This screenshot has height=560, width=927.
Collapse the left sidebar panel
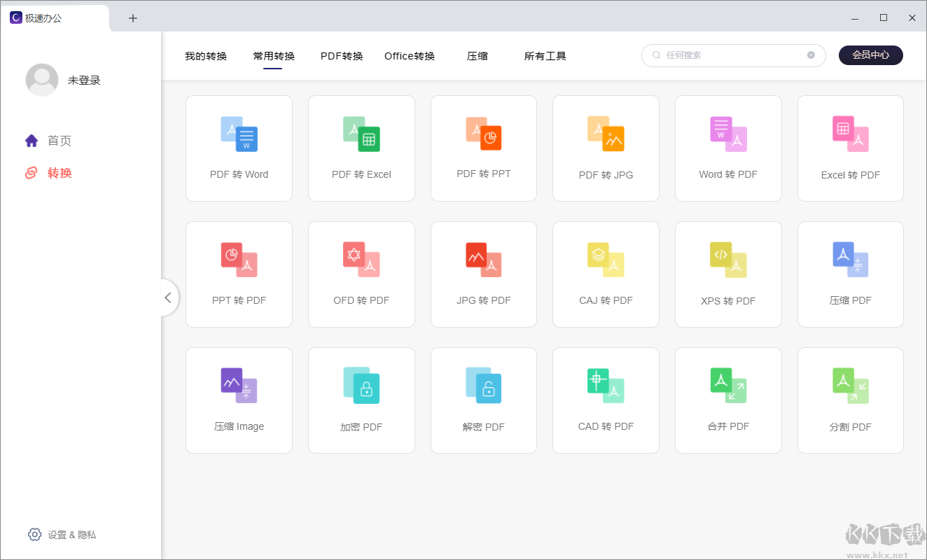(168, 297)
